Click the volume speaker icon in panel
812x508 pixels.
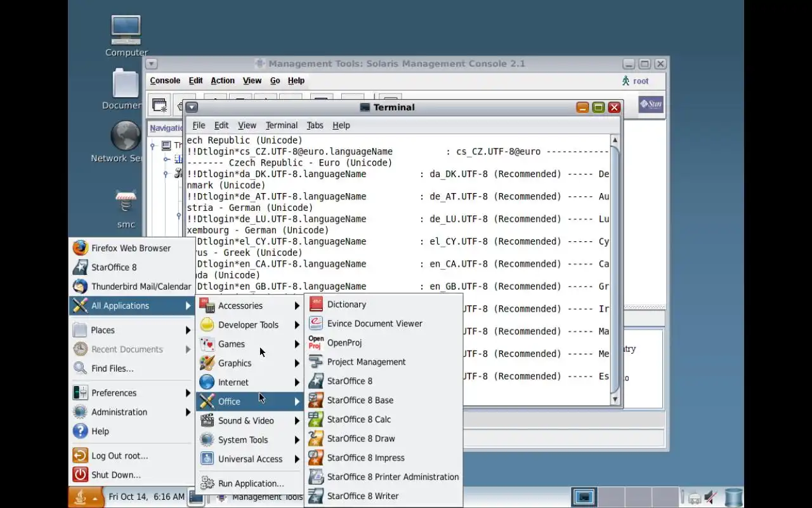tap(711, 497)
